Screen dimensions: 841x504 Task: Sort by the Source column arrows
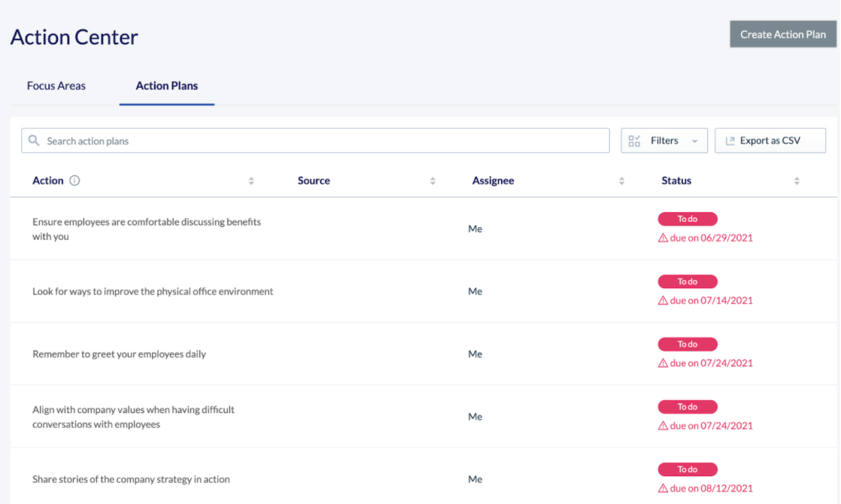coord(433,181)
